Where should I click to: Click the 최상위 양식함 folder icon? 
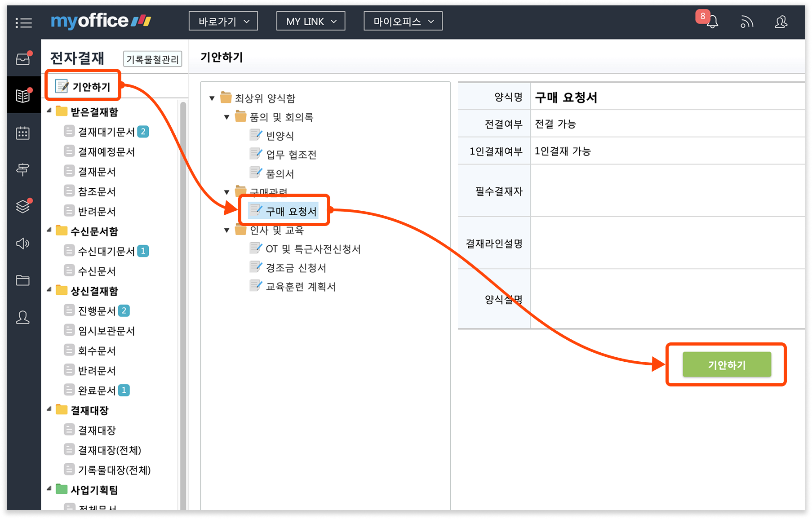226,98
